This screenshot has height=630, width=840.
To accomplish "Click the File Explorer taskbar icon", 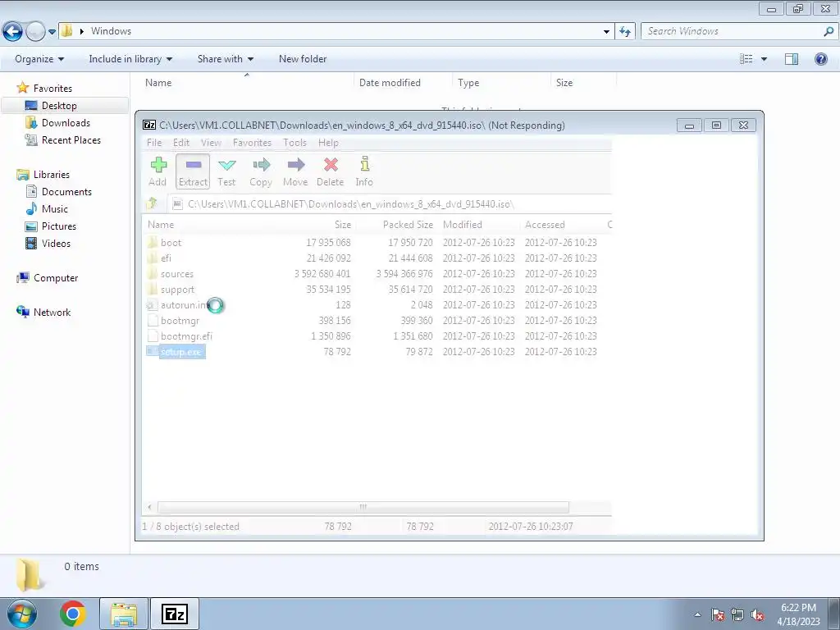I will click(x=124, y=614).
